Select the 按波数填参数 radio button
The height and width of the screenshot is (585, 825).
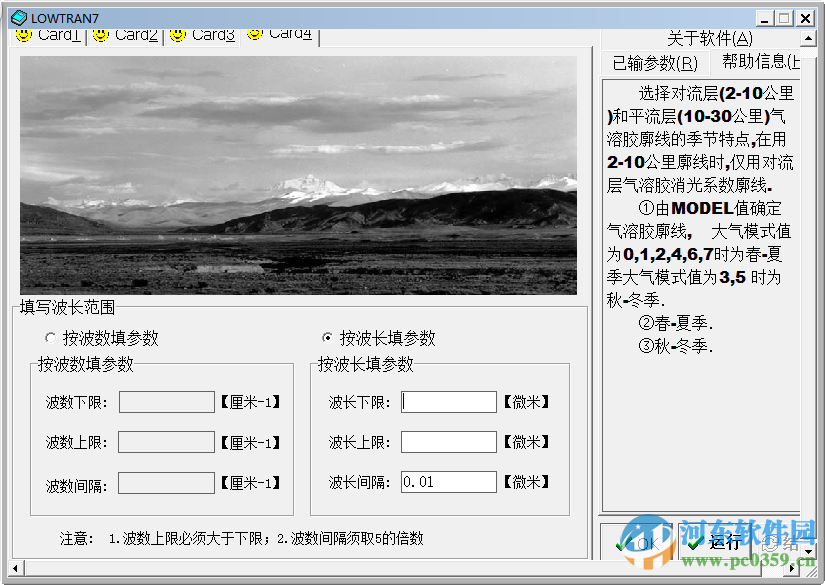[x=50, y=338]
